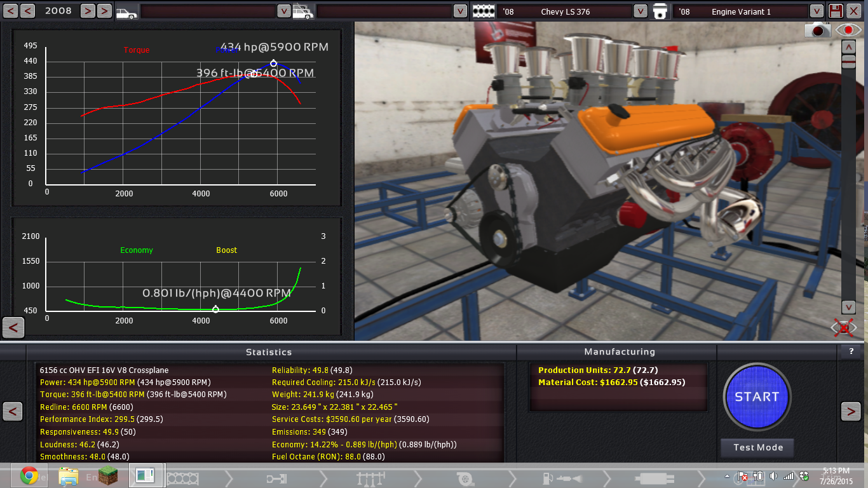The image size is (868, 488).
Task: Take a screenshot with the camera icon
Action: point(818,29)
